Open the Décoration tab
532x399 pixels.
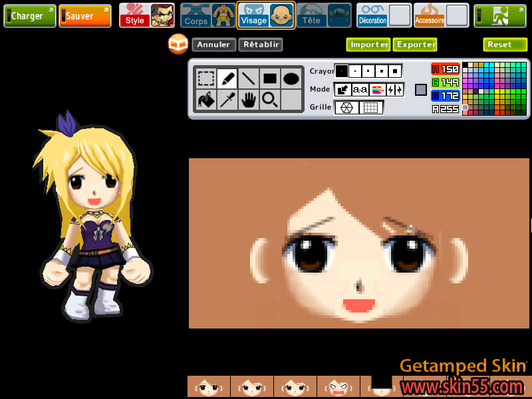(x=384, y=15)
